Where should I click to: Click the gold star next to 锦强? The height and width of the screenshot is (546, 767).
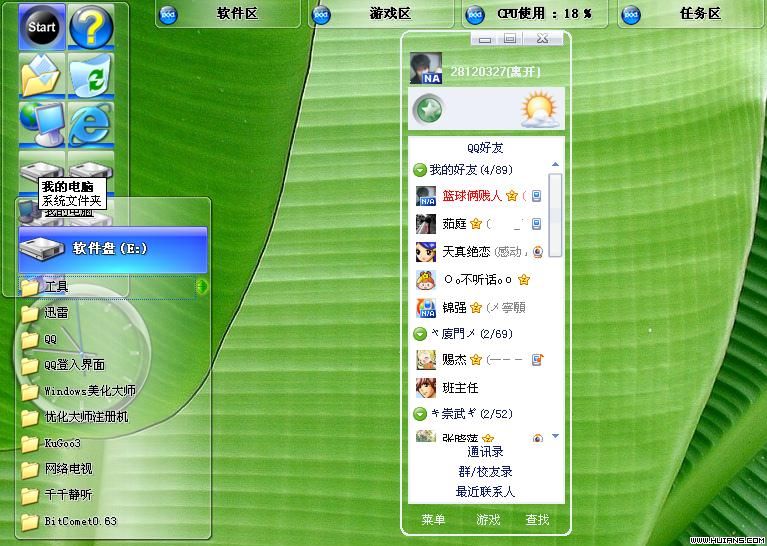click(475, 308)
